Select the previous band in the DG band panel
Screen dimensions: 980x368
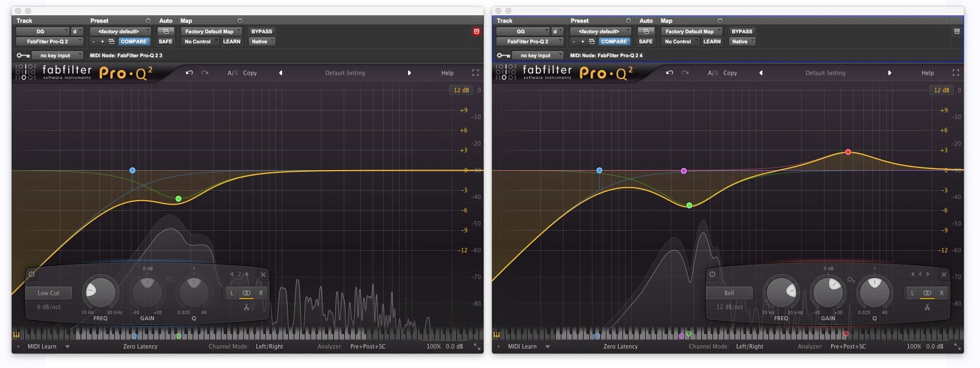[232, 274]
